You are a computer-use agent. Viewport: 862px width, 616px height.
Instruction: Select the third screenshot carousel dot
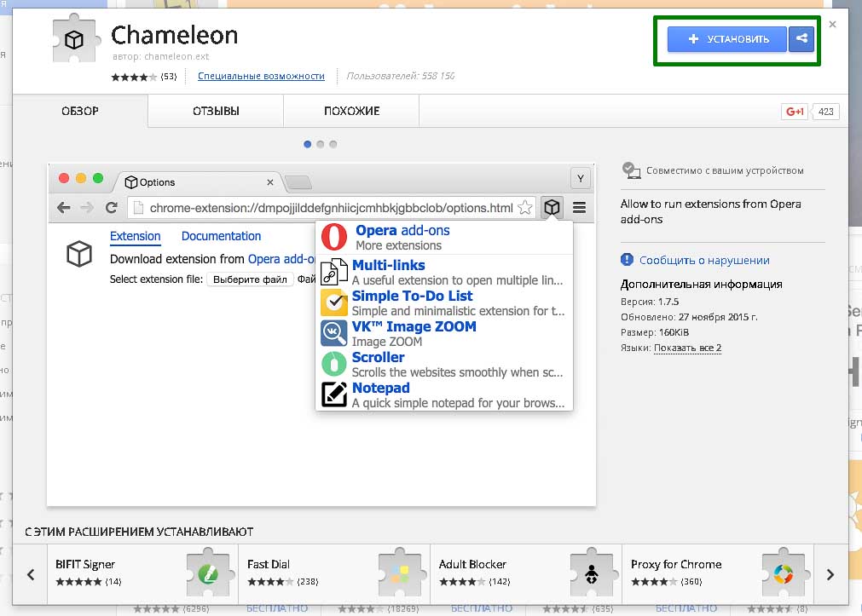333,144
